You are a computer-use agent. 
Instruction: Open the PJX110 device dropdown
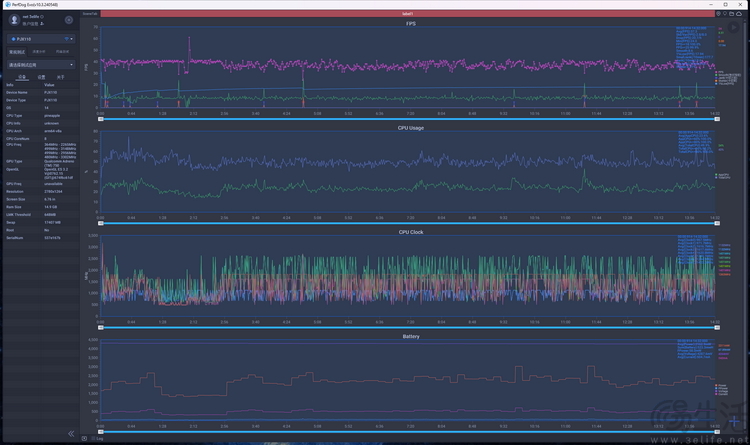click(x=41, y=39)
